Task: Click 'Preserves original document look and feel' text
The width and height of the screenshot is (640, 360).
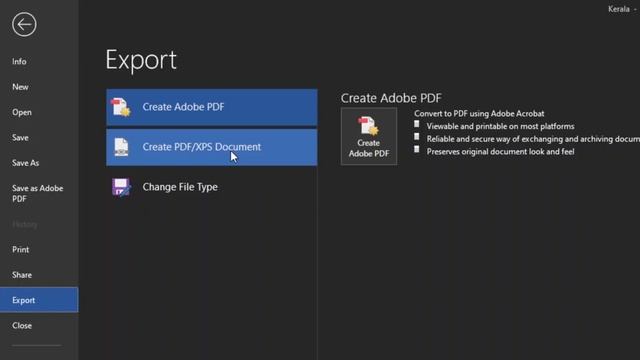Action: pos(500,151)
